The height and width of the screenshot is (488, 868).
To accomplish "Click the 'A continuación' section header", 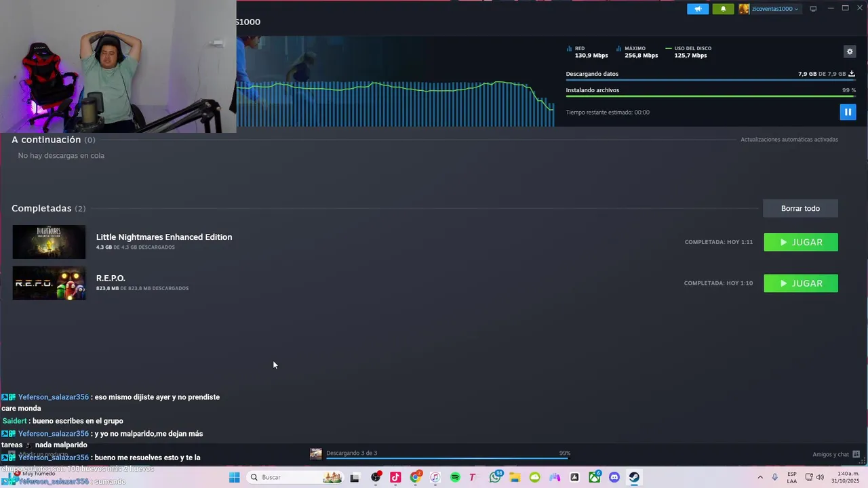I will click(x=53, y=140).
